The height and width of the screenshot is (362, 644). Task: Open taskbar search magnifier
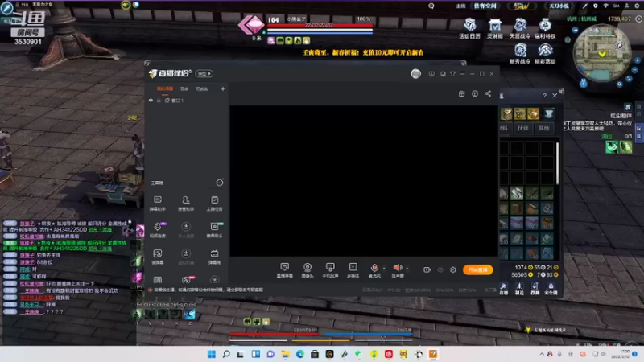click(226, 354)
